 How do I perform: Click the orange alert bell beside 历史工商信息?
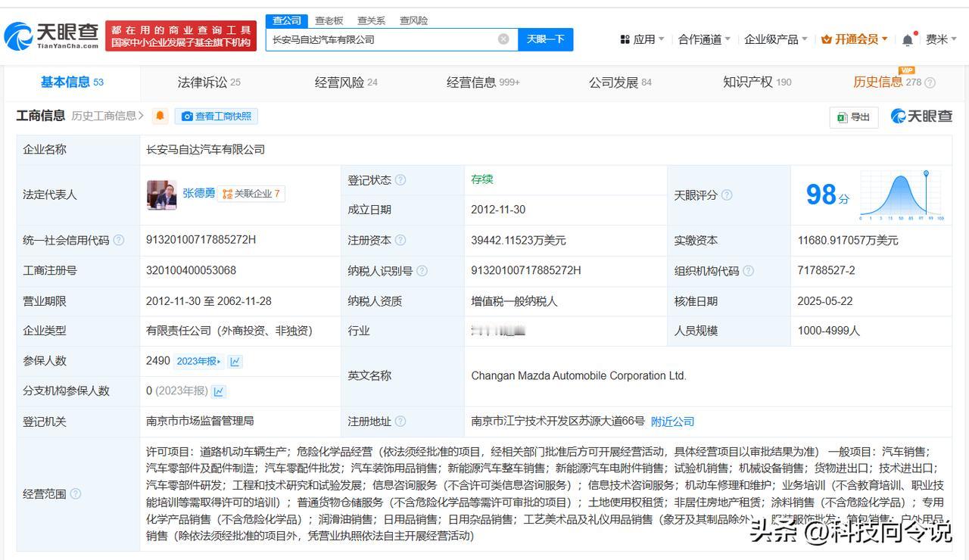(x=160, y=116)
